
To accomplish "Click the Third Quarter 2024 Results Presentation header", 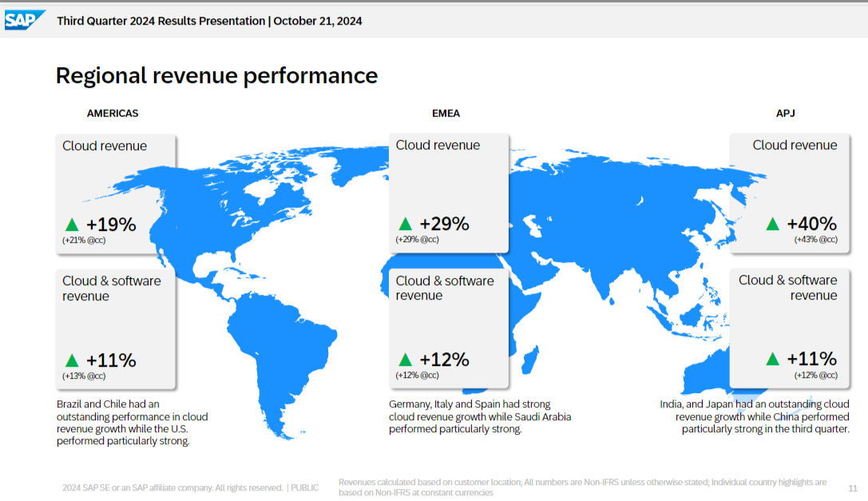I will click(209, 21).
